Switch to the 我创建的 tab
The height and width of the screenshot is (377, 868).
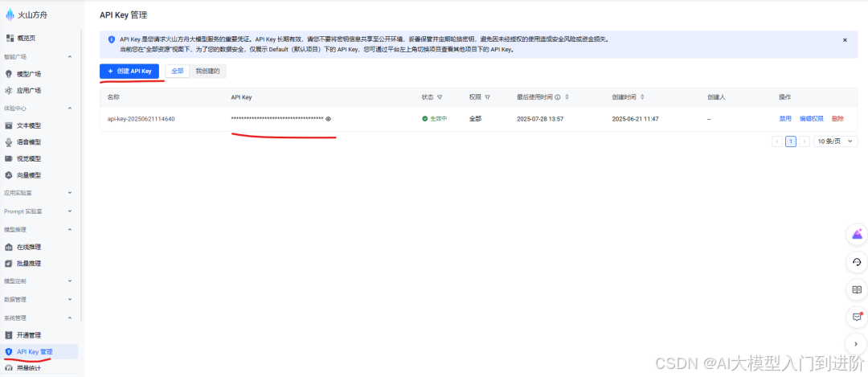pyautogui.click(x=207, y=72)
